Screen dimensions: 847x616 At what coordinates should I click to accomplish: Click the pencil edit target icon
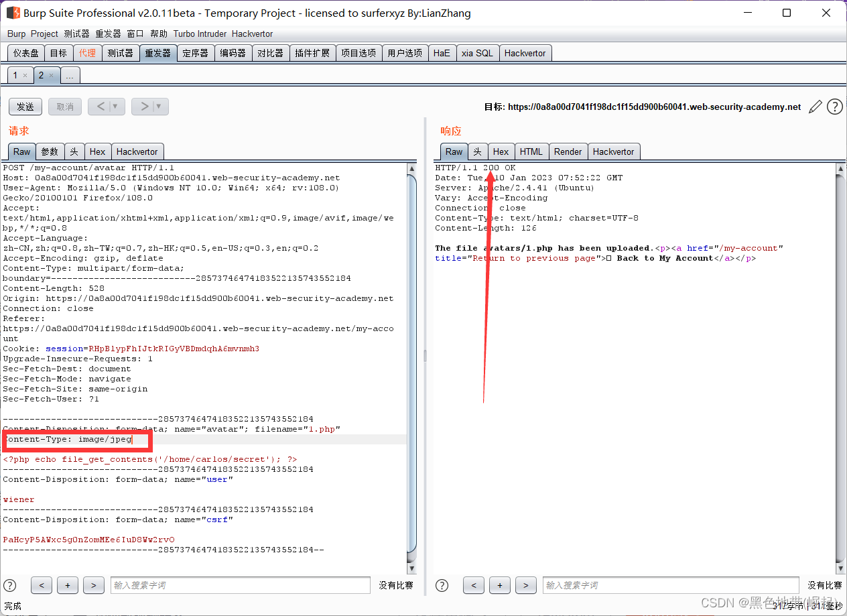(815, 107)
